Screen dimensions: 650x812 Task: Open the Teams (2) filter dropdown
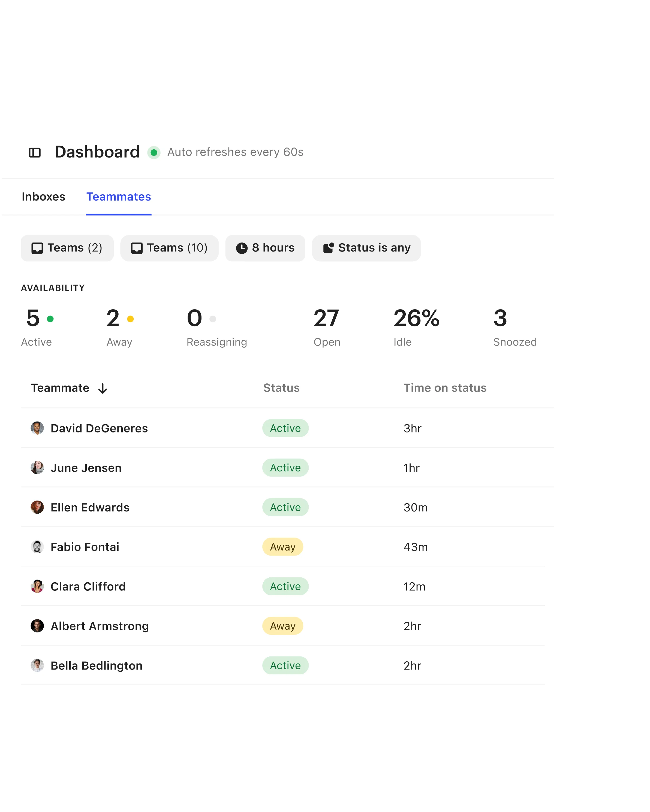[x=67, y=248]
